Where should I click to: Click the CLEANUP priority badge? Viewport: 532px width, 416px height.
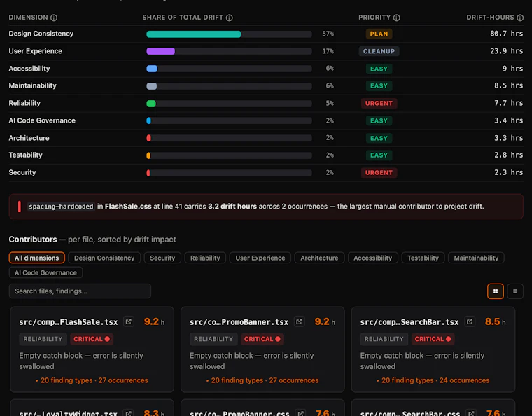click(x=379, y=51)
